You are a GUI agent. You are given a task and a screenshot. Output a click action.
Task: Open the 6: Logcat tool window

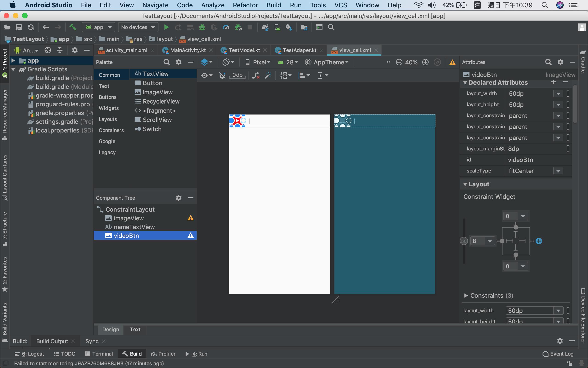[29, 354]
